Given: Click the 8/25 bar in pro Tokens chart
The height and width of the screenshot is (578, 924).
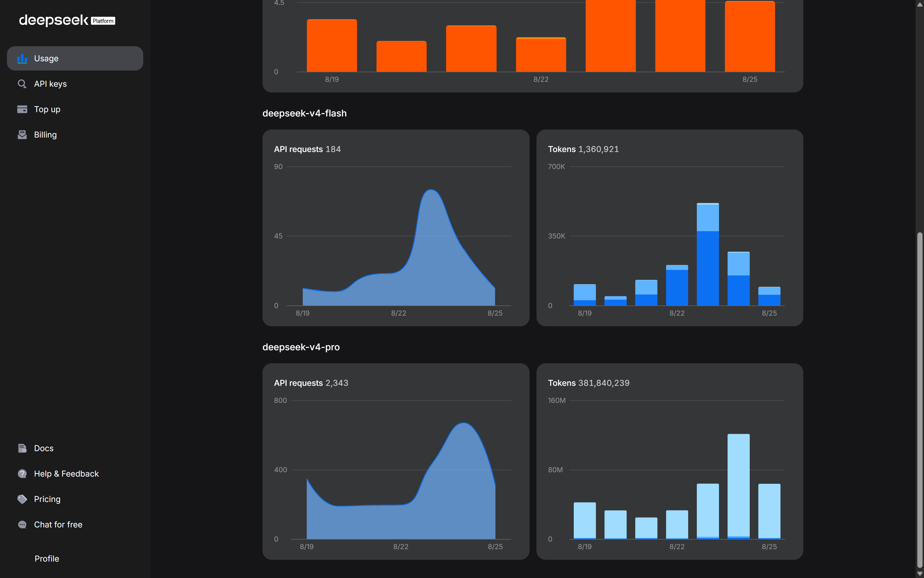Looking at the screenshot, I should [769, 512].
